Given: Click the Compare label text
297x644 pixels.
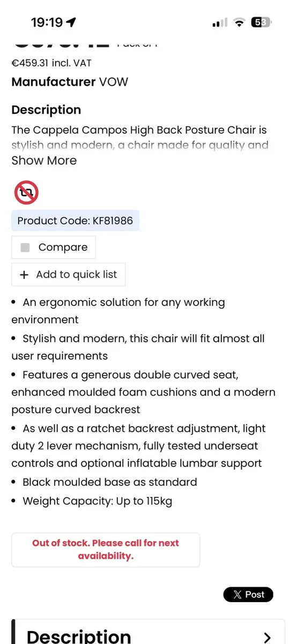Looking at the screenshot, I should (63, 247).
